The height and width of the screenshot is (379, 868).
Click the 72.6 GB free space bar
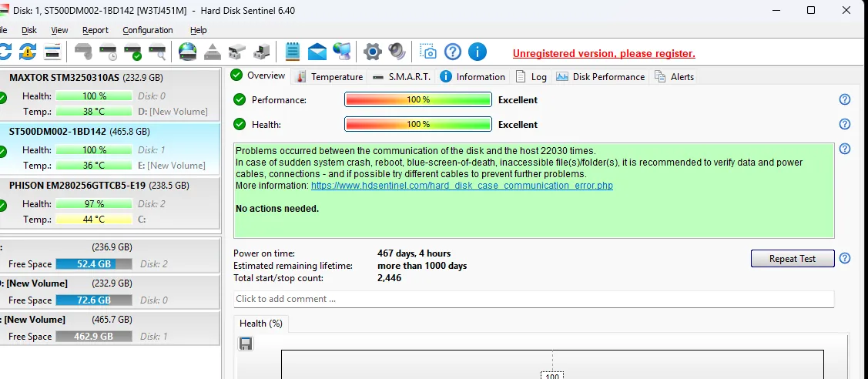click(94, 300)
